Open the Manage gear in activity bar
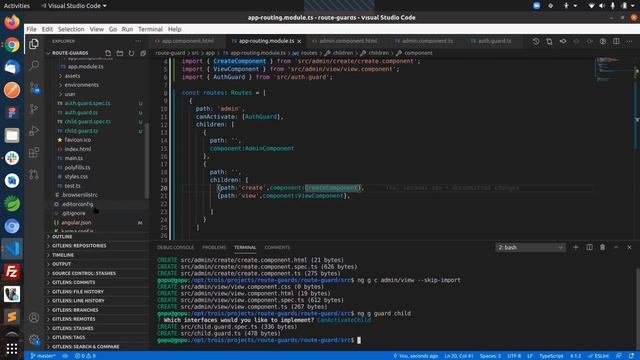This screenshot has width=640, height=360. point(34,339)
